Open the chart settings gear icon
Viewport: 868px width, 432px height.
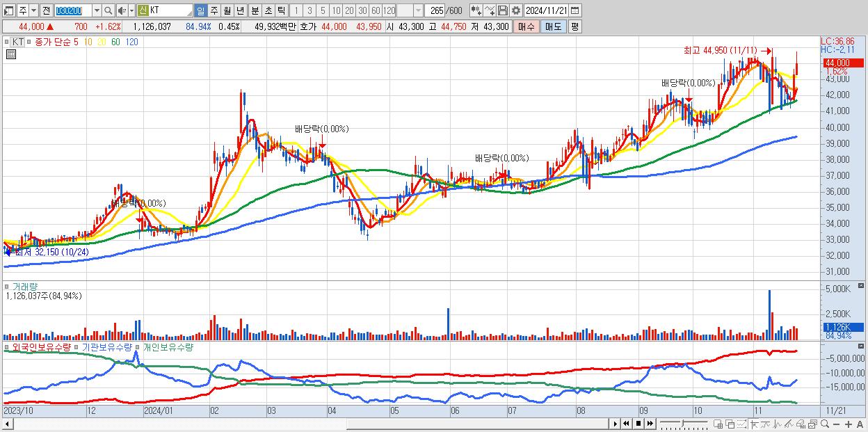point(515,10)
